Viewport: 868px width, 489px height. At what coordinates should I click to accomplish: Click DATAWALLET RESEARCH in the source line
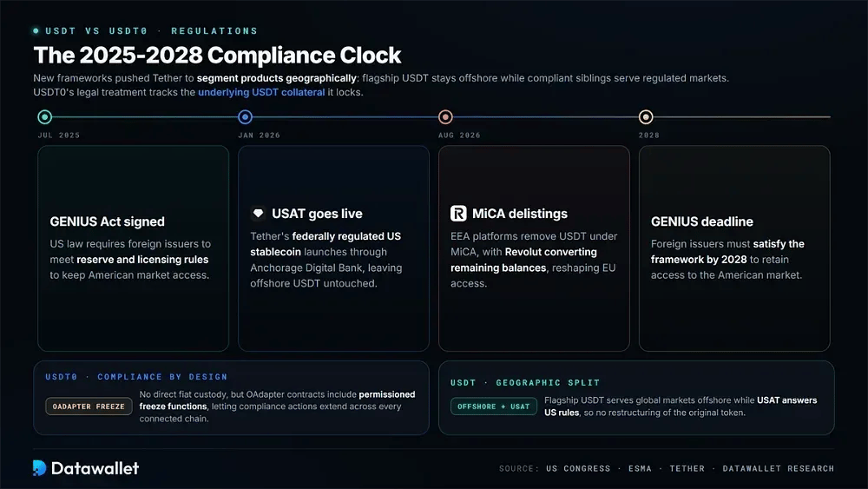point(779,468)
